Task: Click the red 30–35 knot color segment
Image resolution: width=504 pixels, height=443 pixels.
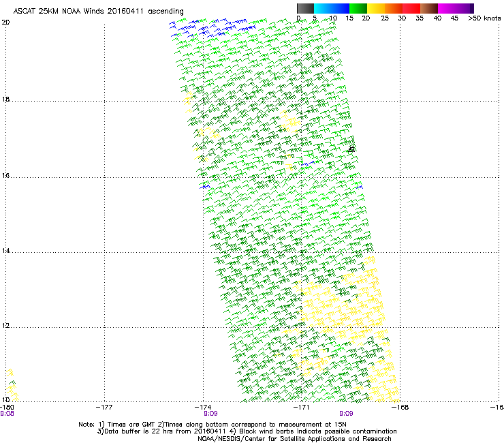Action: [x=411, y=8]
